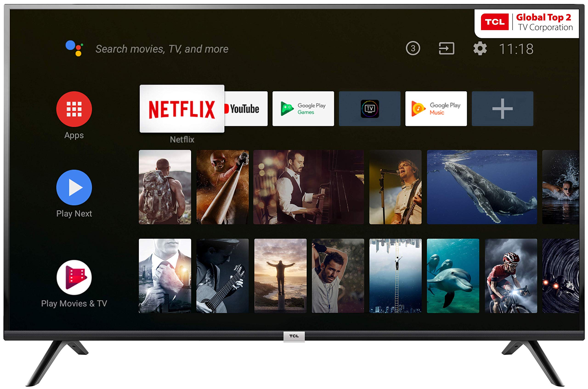Open Google Play Music
The image size is (588, 389).
coord(436,109)
